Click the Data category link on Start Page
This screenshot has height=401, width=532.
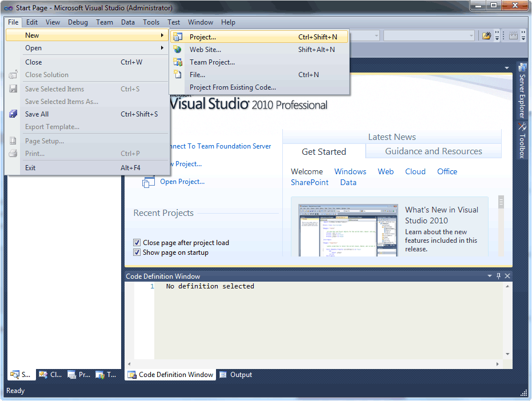tap(348, 182)
